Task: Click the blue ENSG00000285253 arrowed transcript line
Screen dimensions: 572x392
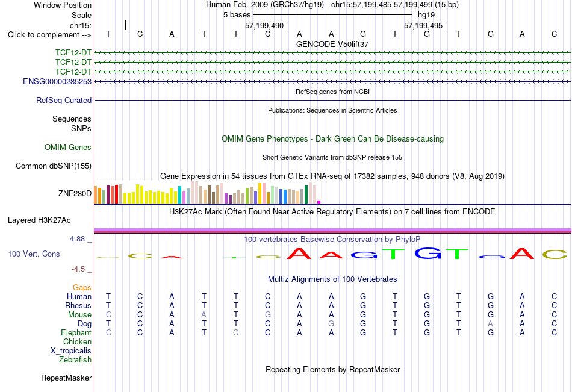Action: click(333, 81)
